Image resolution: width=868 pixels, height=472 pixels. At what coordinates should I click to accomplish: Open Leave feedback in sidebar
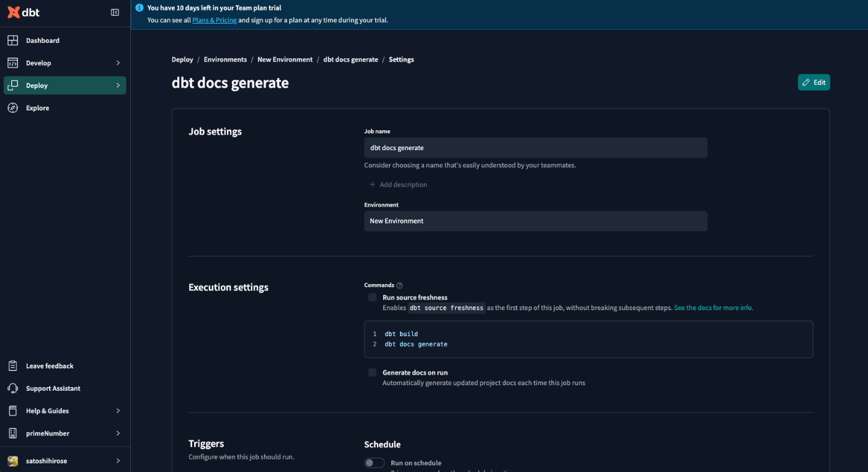65,366
